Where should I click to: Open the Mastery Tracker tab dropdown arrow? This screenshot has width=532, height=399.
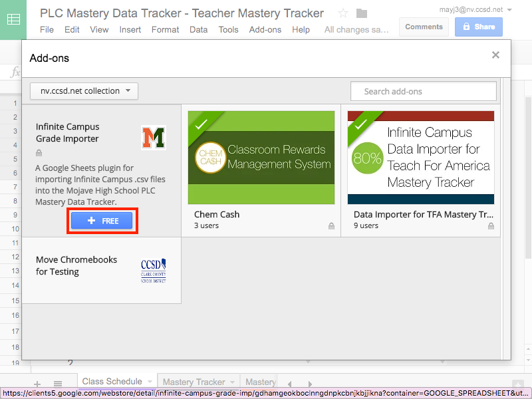point(232,382)
